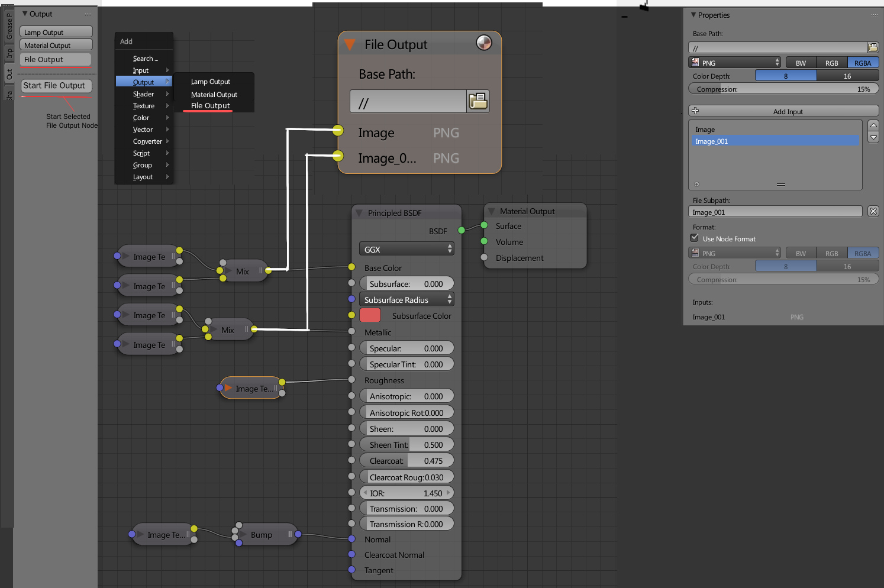Click the Displacement socket on Material Output node
The width and height of the screenshot is (884, 588).
pyautogui.click(x=484, y=257)
